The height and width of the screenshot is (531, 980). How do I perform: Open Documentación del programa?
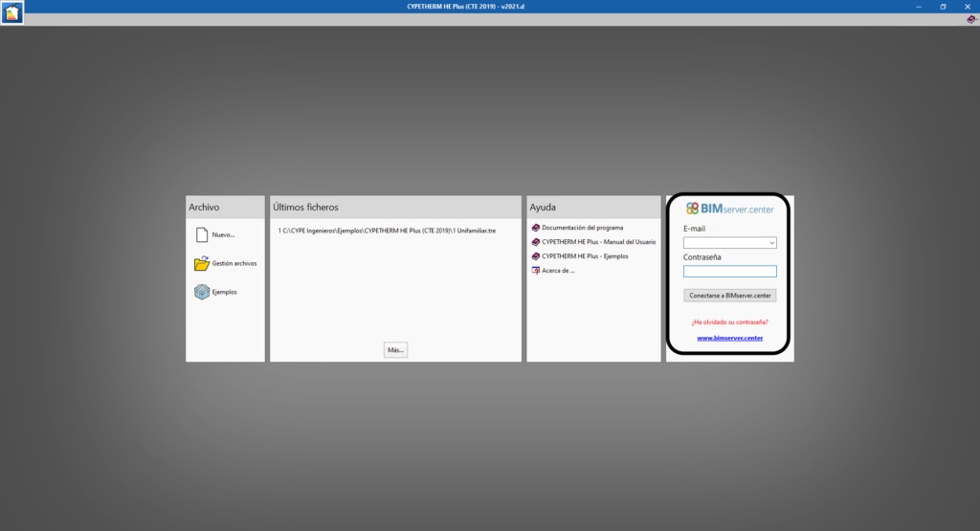point(583,228)
